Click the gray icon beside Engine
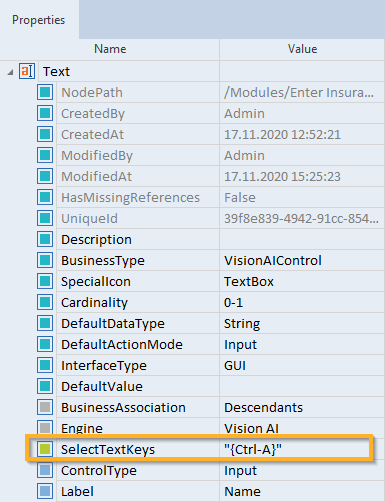385x502 pixels. (45, 428)
